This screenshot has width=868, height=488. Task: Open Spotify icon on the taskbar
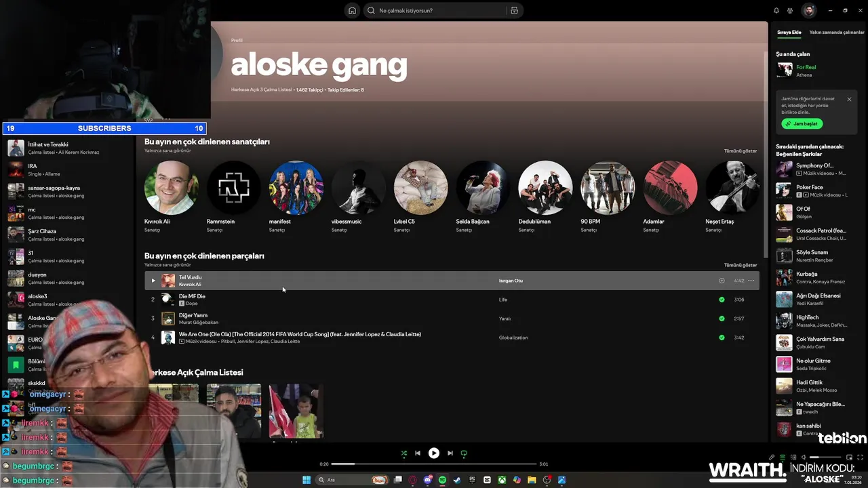pyautogui.click(x=442, y=480)
